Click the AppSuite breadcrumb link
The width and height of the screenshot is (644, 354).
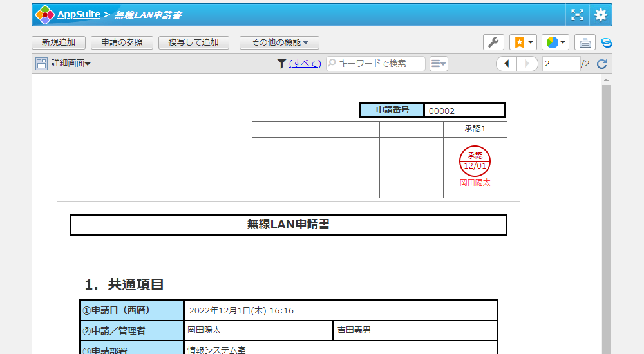click(79, 15)
